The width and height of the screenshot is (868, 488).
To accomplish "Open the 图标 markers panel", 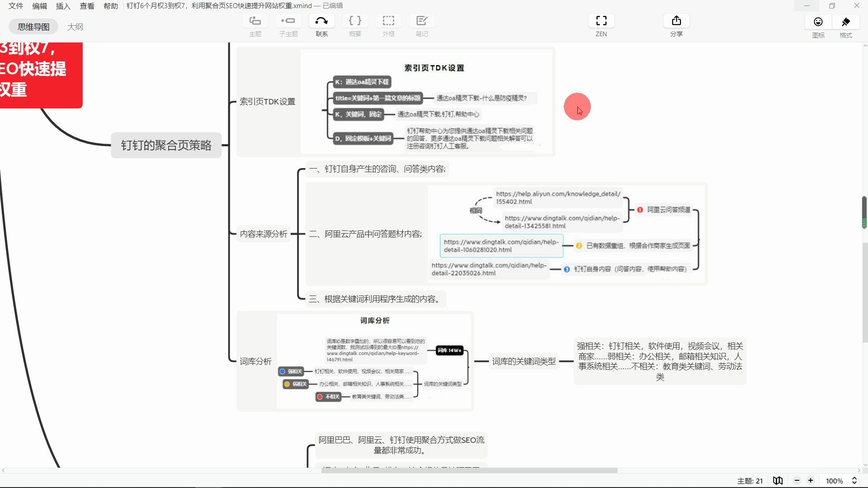I will pos(818,27).
